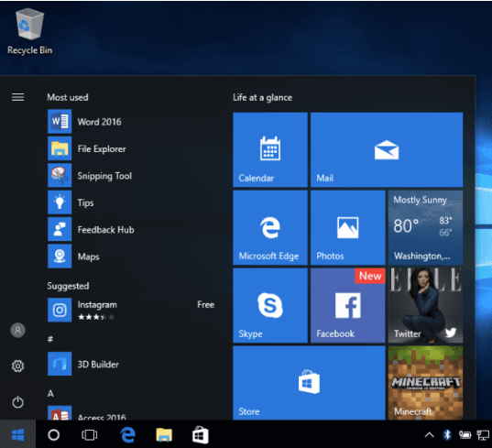The image size is (492, 448).
Task: Launch the Microsoft Edge tile
Action: (270, 227)
